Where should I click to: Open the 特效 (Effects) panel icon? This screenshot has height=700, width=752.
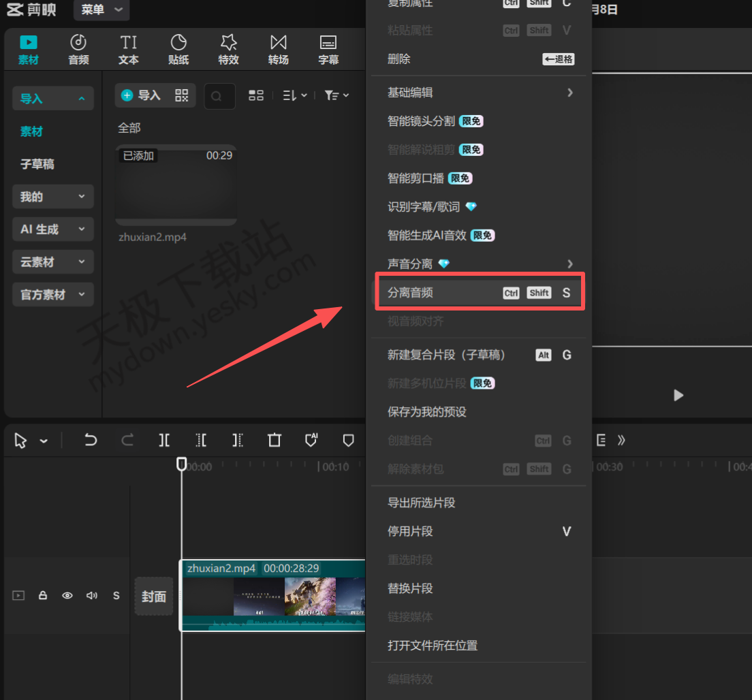[x=228, y=49]
